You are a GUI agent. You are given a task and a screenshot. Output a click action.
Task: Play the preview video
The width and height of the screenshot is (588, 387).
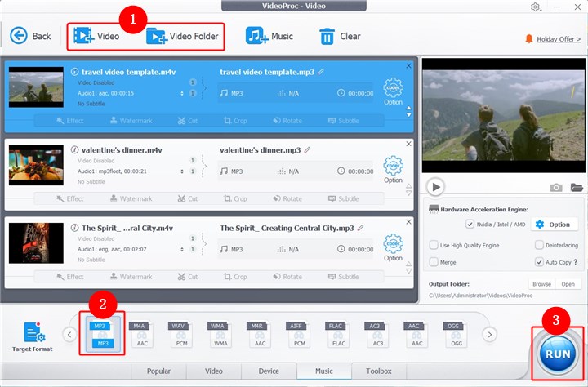click(x=435, y=187)
